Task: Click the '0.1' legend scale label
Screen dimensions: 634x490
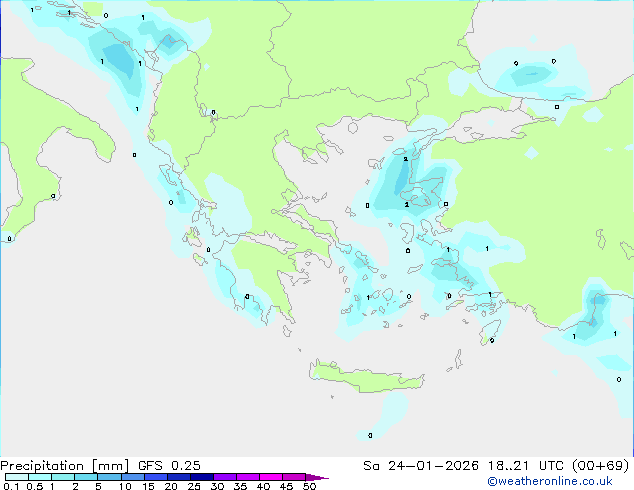Action: 11,486
